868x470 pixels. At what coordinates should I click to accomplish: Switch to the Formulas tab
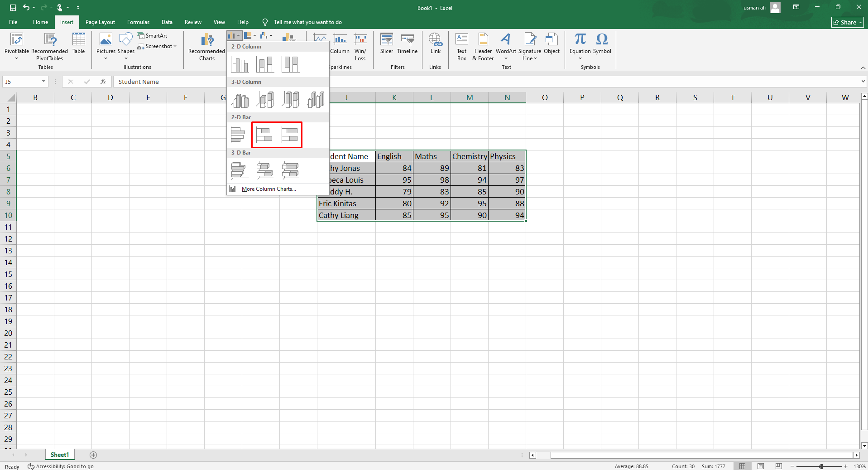click(138, 22)
